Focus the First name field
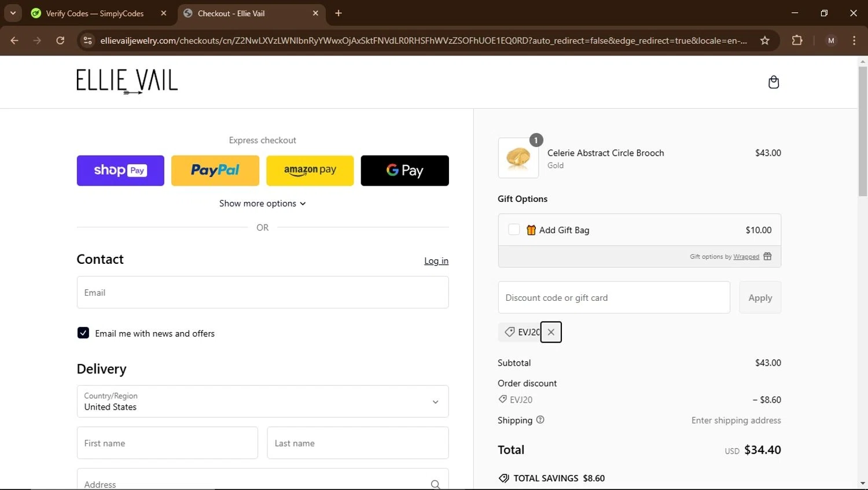 167,443
